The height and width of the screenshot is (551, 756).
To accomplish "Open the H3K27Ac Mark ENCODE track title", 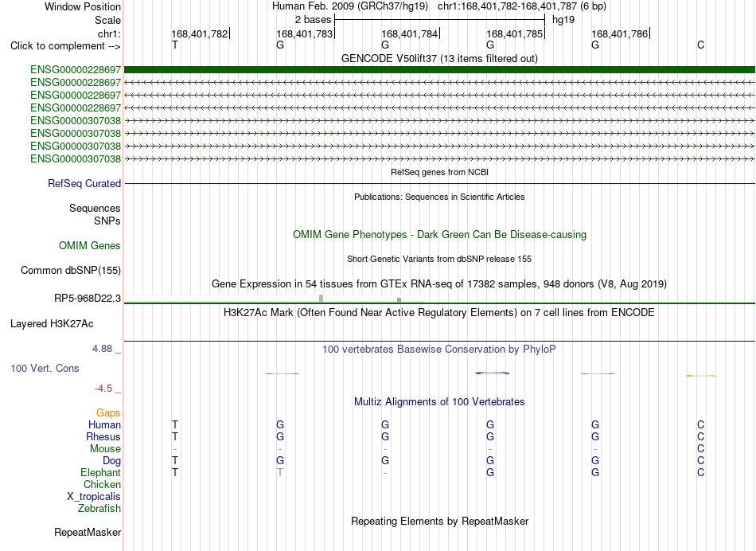I will tap(439, 313).
